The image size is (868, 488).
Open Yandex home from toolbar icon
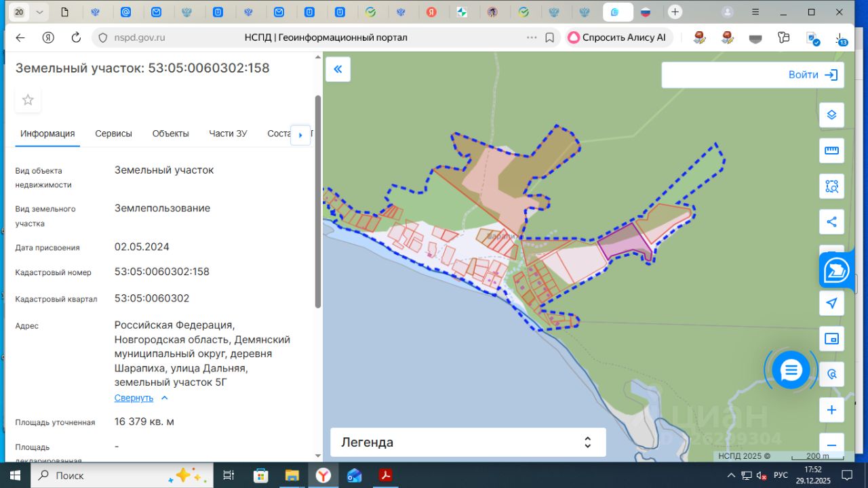click(48, 37)
